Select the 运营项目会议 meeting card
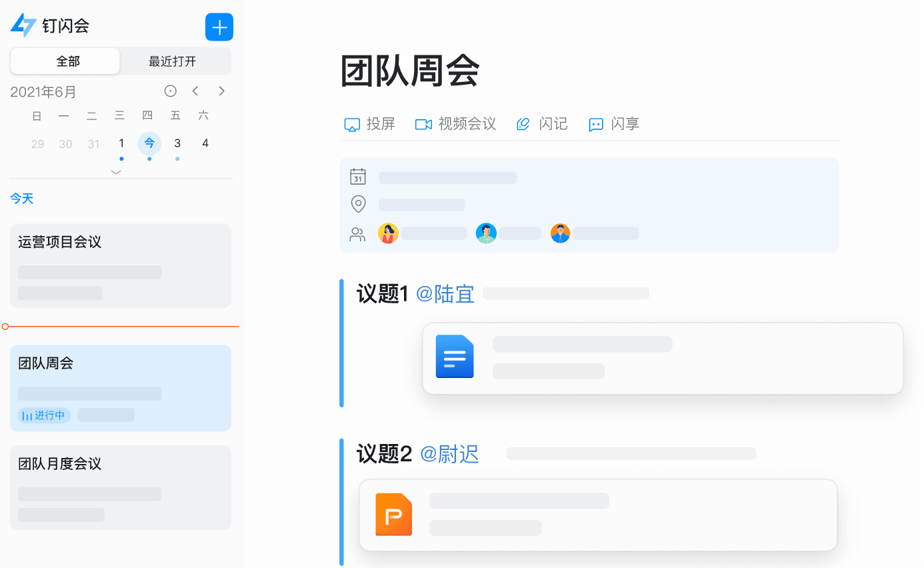This screenshot has height=568, width=924. 121,265
